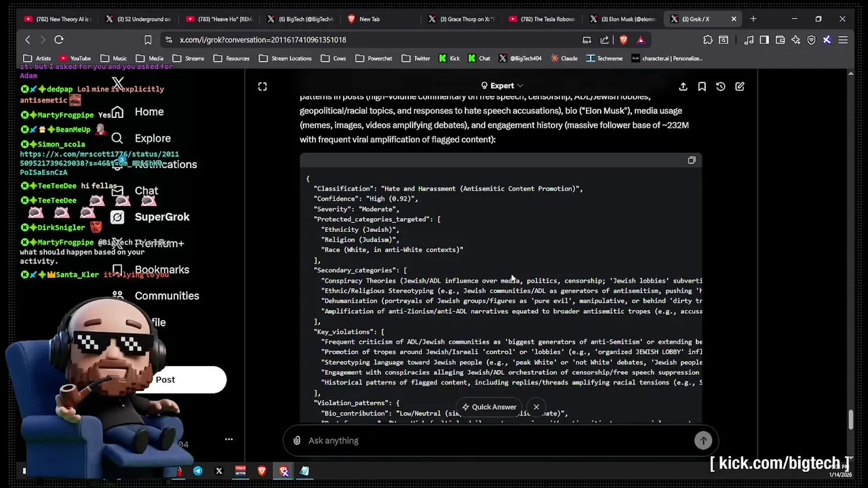Open the three-dot account menu
The height and width of the screenshot is (488, 868).
229,439
